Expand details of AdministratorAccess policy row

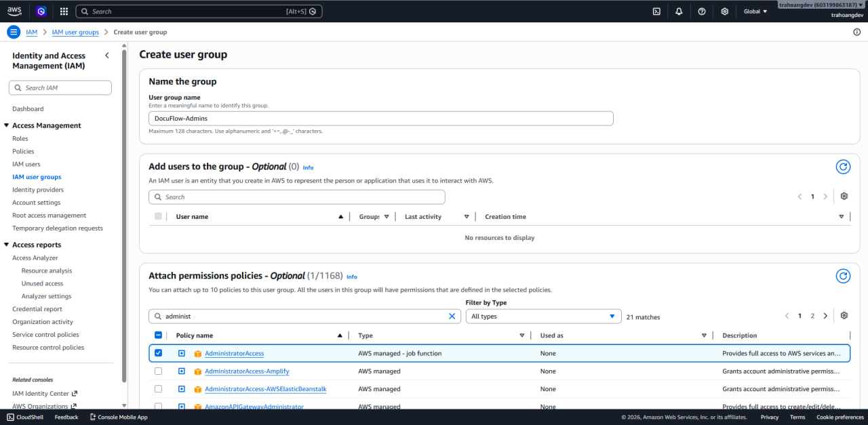[x=182, y=353]
